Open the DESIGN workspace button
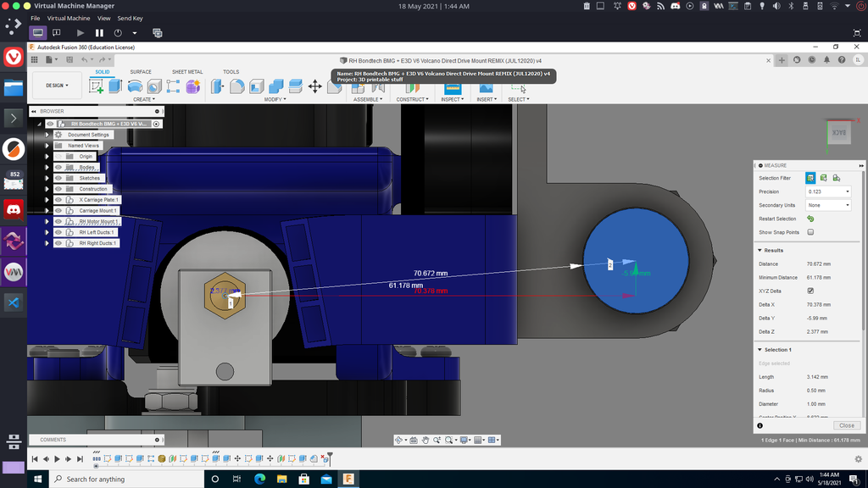Screen dimensions: 868x488 tap(57, 86)
